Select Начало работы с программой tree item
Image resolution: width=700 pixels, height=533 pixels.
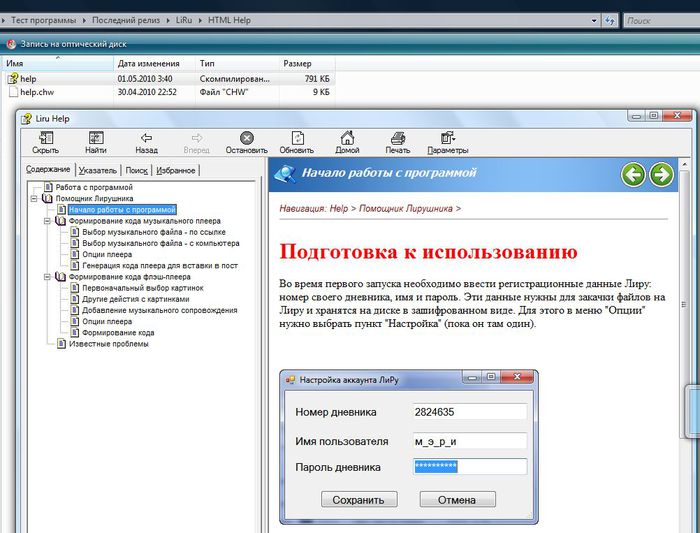click(122, 210)
